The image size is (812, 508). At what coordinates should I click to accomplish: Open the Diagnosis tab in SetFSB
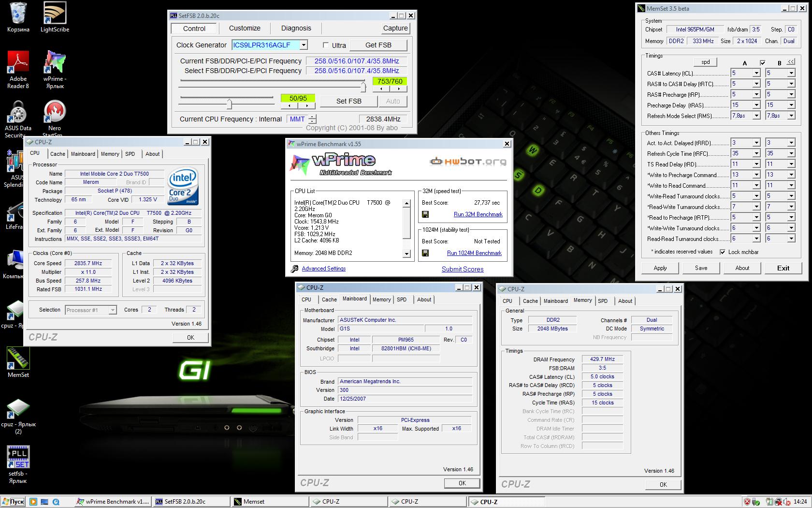click(x=296, y=28)
